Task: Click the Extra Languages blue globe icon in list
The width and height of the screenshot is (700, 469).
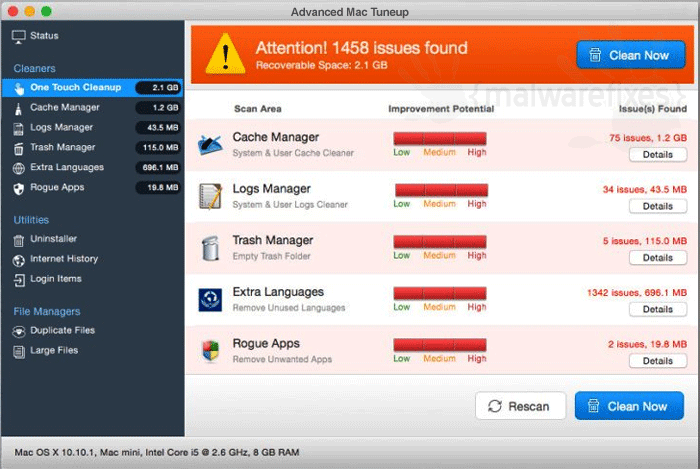Action: coord(210,299)
